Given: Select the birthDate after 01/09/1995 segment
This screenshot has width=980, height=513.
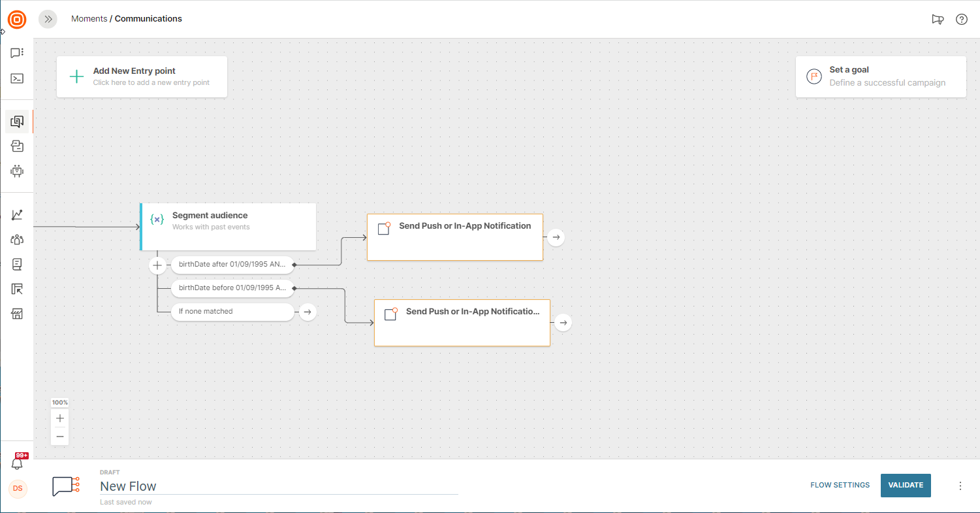Looking at the screenshot, I should click(x=232, y=265).
